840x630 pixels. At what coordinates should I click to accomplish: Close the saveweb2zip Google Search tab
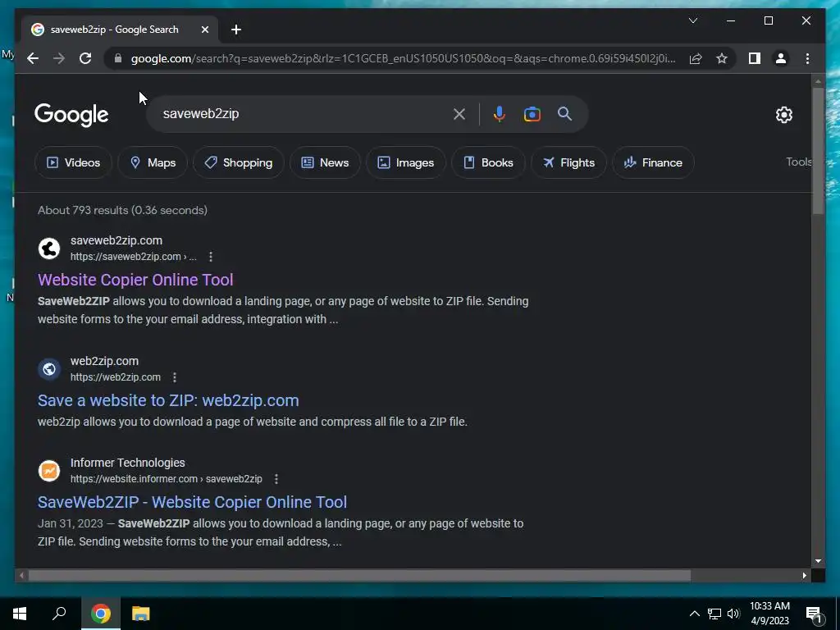point(204,30)
